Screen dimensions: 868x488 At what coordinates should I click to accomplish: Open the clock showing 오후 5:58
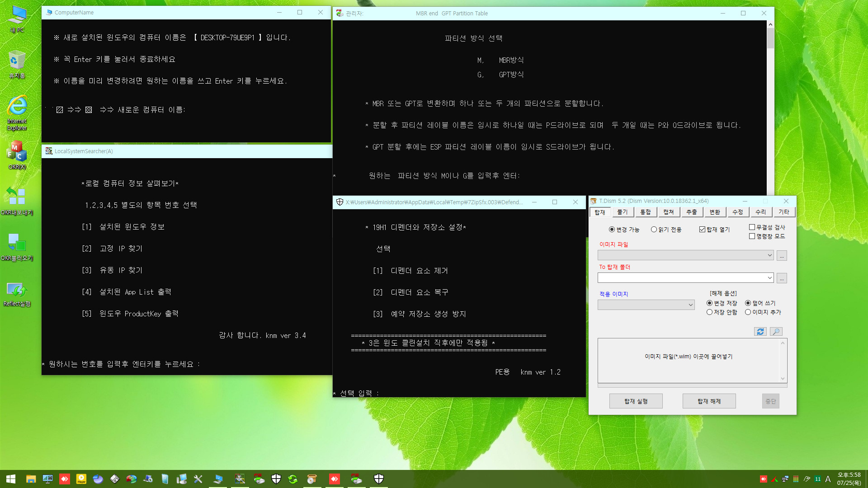[849, 479]
